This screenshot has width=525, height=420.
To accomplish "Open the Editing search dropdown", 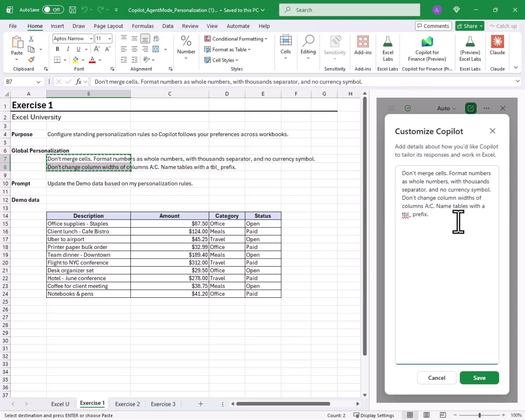I will [308, 47].
